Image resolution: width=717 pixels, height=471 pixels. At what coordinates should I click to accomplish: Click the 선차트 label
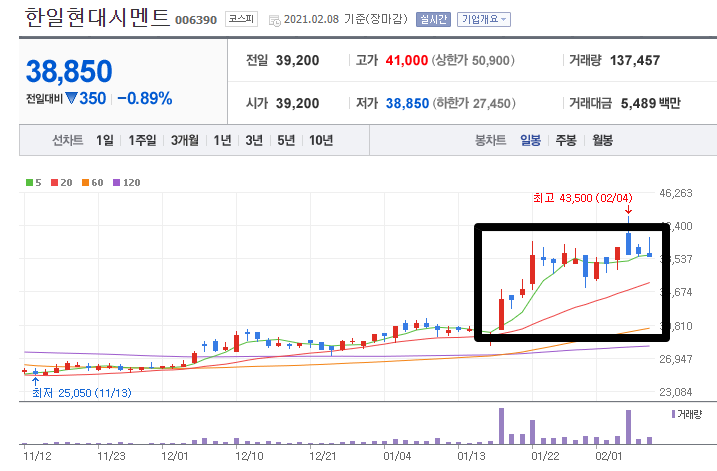coord(68,140)
